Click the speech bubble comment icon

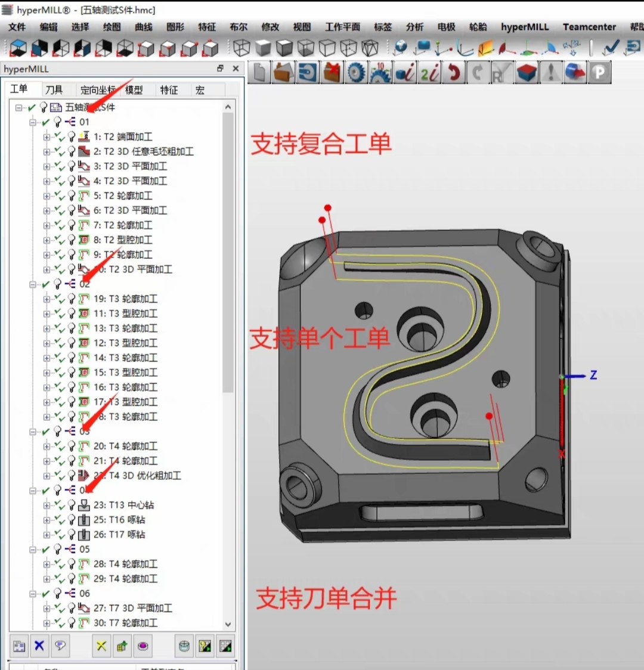click(60, 646)
